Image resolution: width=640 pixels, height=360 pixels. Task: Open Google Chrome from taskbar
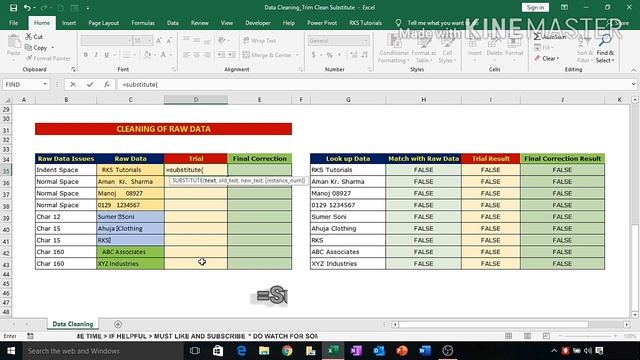tap(287, 351)
